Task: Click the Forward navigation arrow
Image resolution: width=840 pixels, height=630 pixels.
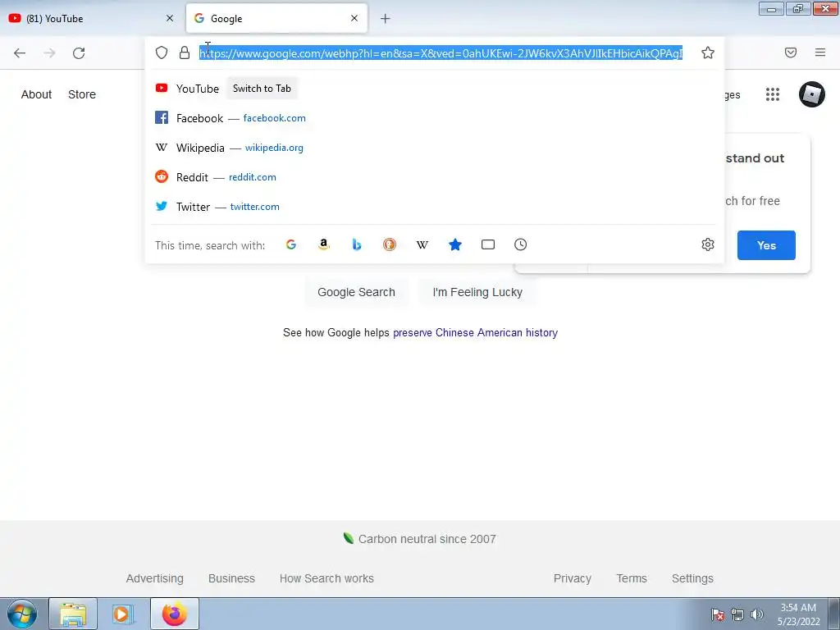Action: pyautogui.click(x=49, y=53)
